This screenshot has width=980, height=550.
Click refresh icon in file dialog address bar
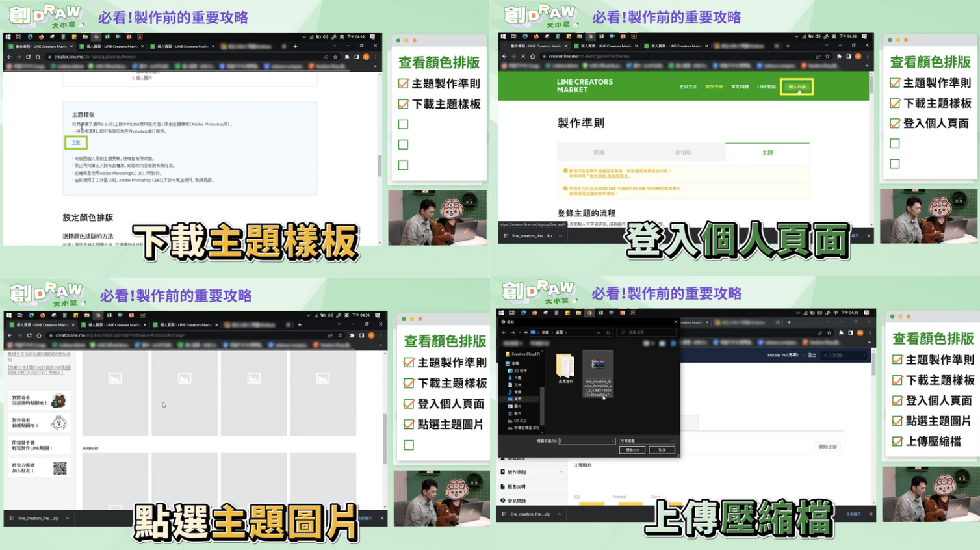608,332
